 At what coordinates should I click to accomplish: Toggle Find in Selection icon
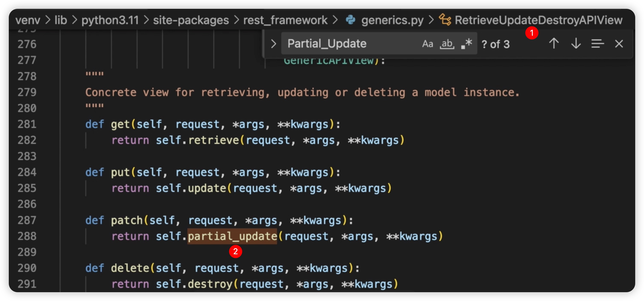pyautogui.click(x=598, y=44)
